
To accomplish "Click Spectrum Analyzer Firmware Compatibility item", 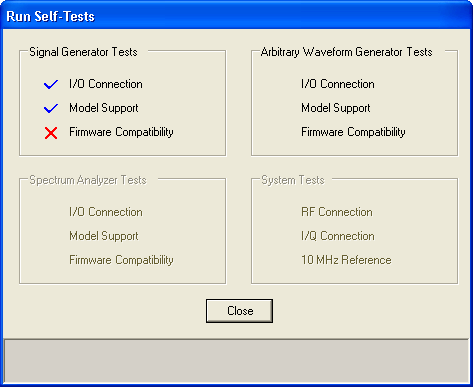I will pyautogui.click(x=121, y=260).
